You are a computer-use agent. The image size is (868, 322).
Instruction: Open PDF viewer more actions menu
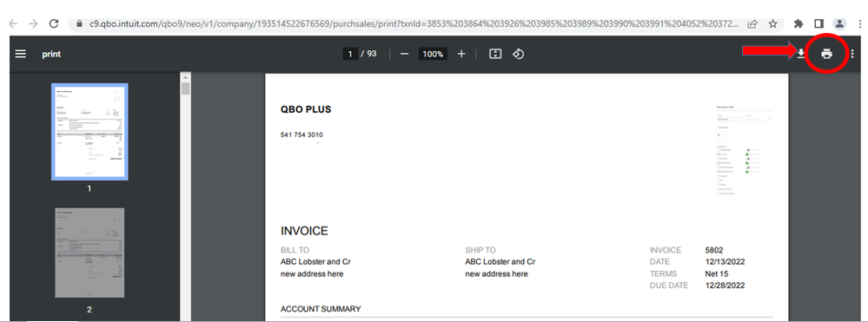point(852,54)
